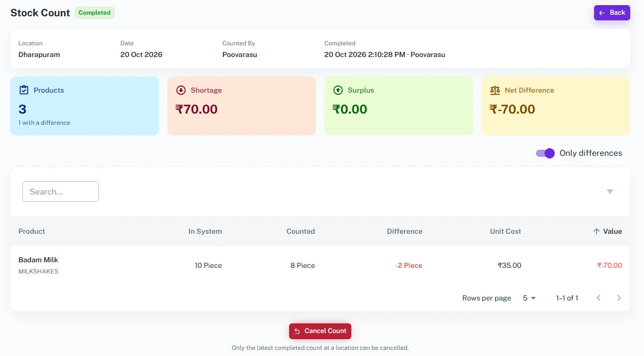Screen dimensions: 644x356
Task: Open the table filter icon
Action: (x=610, y=191)
